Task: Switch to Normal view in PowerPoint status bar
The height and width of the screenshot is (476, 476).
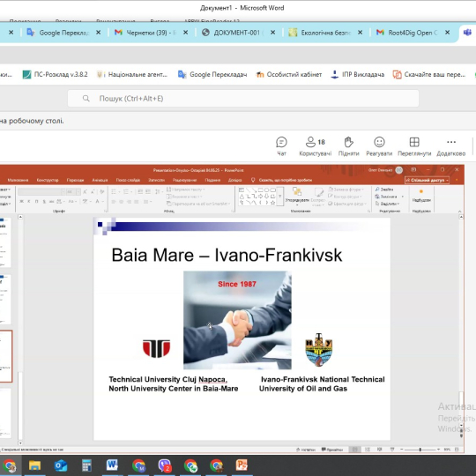Action: pos(354,450)
